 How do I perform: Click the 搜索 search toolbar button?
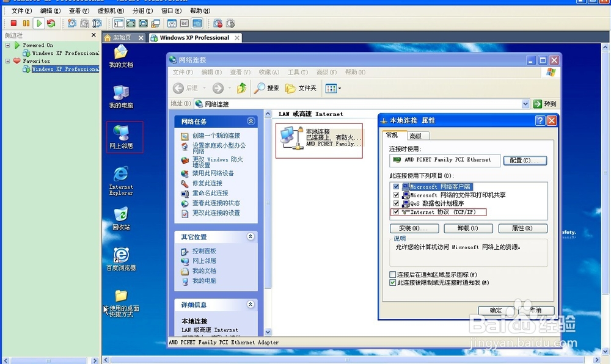pos(266,88)
